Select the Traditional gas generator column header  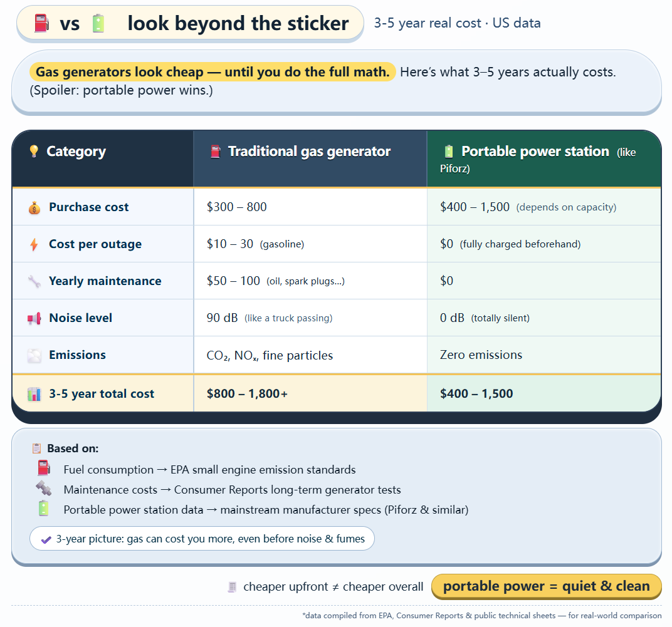[310, 152]
